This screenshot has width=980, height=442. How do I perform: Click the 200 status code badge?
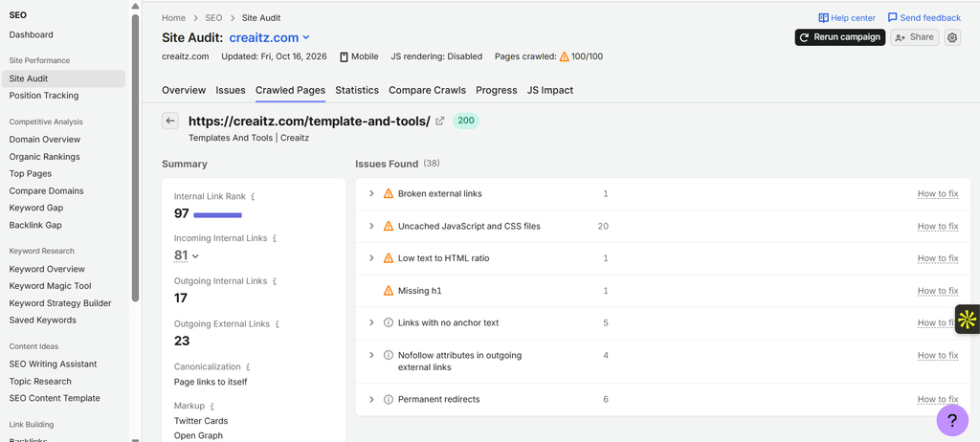[466, 122]
